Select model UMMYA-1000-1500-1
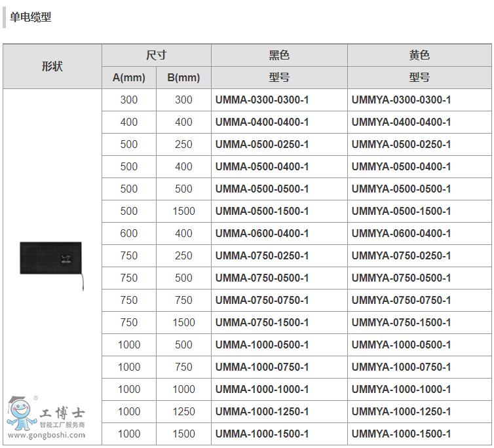 pyautogui.click(x=401, y=434)
